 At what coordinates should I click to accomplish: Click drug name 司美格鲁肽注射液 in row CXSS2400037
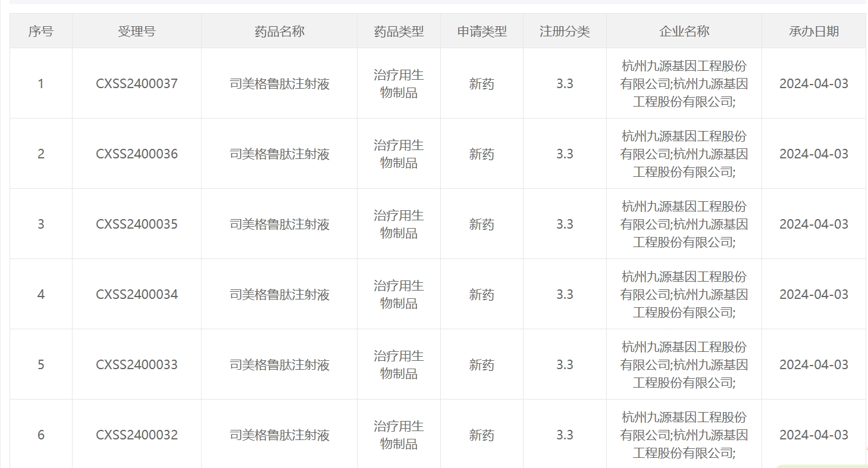(x=280, y=84)
